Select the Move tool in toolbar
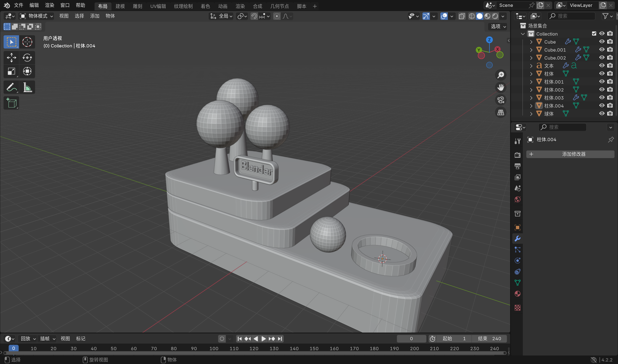The width and height of the screenshot is (618, 364). pyautogui.click(x=11, y=58)
